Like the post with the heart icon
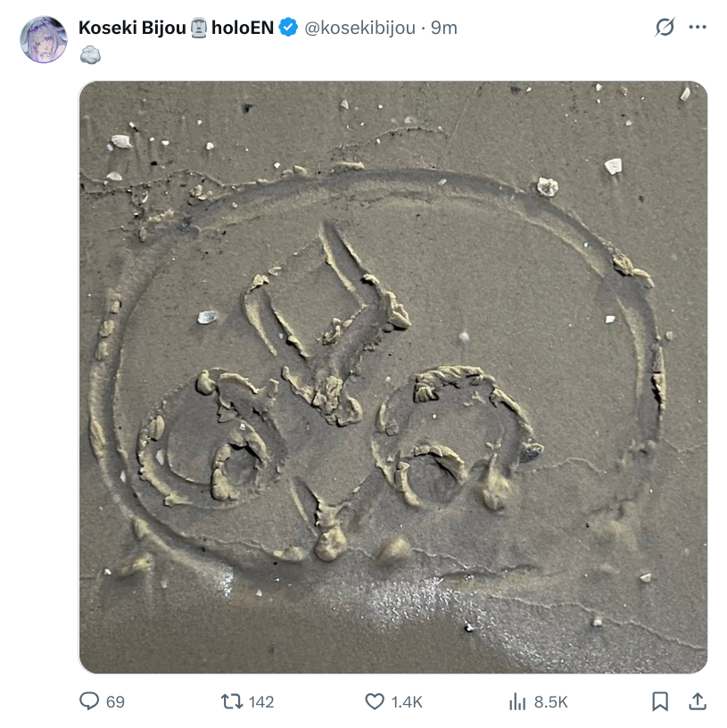Image resolution: width=727 pixels, height=728 pixels. 375,701
